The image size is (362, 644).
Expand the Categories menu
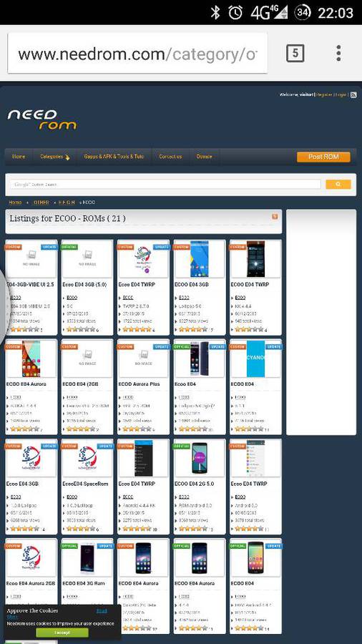tap(54, 157)
